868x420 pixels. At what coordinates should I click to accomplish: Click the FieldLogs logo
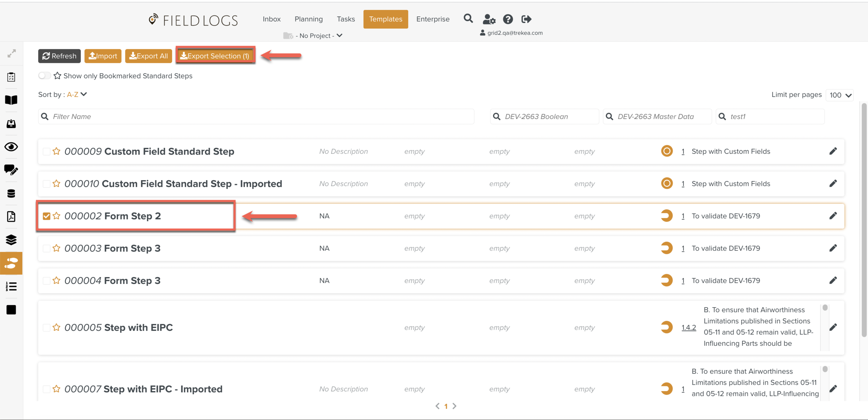tap(193, 20)
